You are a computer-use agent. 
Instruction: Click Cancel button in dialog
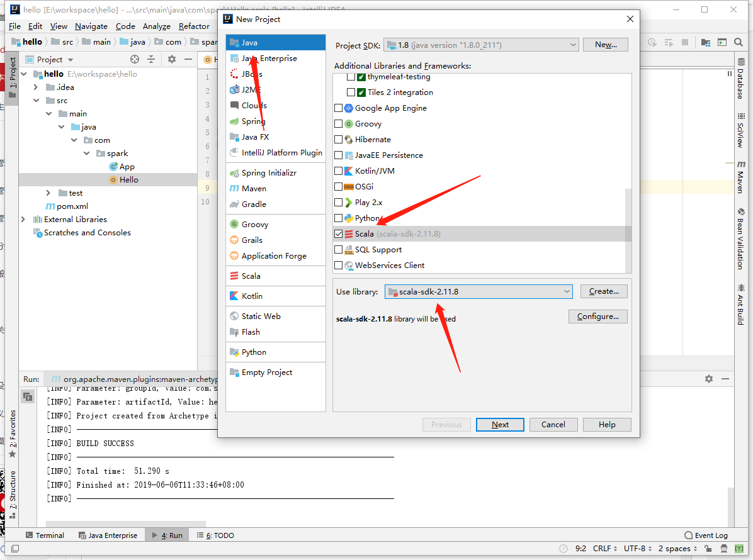tap(553, 425)
